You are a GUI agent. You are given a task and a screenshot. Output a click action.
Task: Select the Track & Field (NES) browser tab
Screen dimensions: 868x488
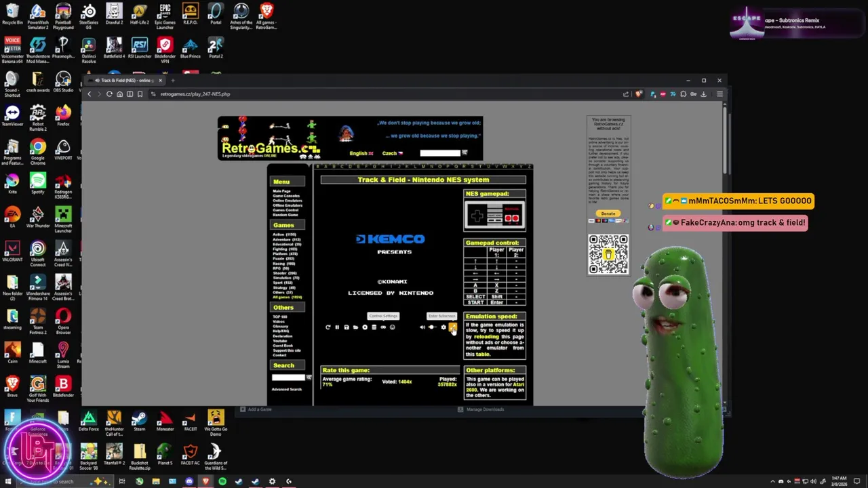click(x=125, y=81)
